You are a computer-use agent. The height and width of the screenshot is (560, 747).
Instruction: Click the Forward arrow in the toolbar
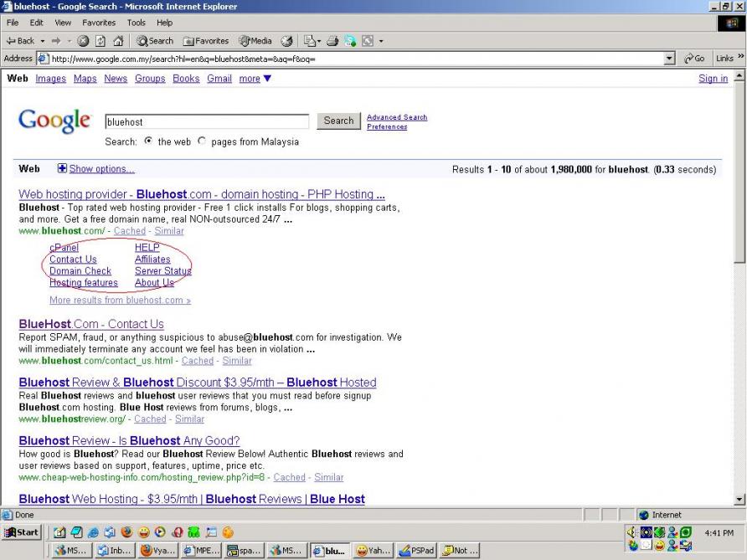click(x=56, y=41)
